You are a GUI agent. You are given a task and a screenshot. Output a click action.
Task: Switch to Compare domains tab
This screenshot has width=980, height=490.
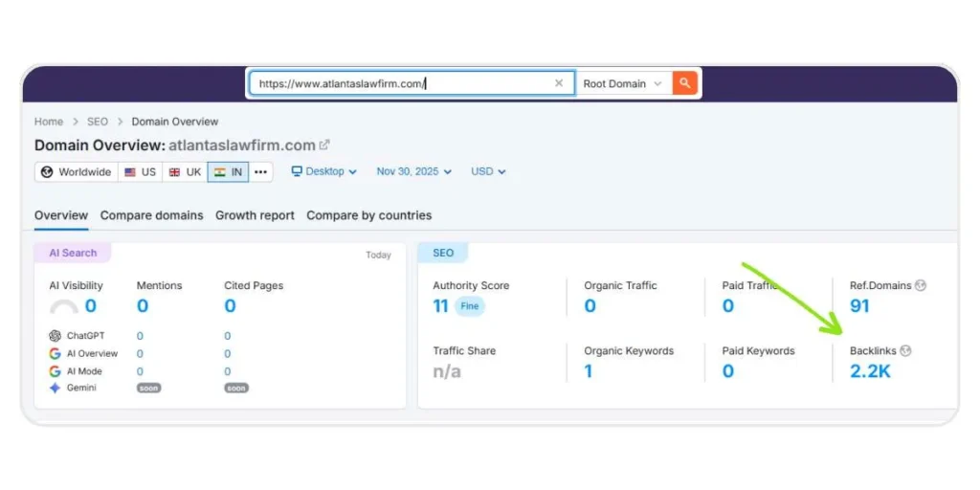point(151,215)
